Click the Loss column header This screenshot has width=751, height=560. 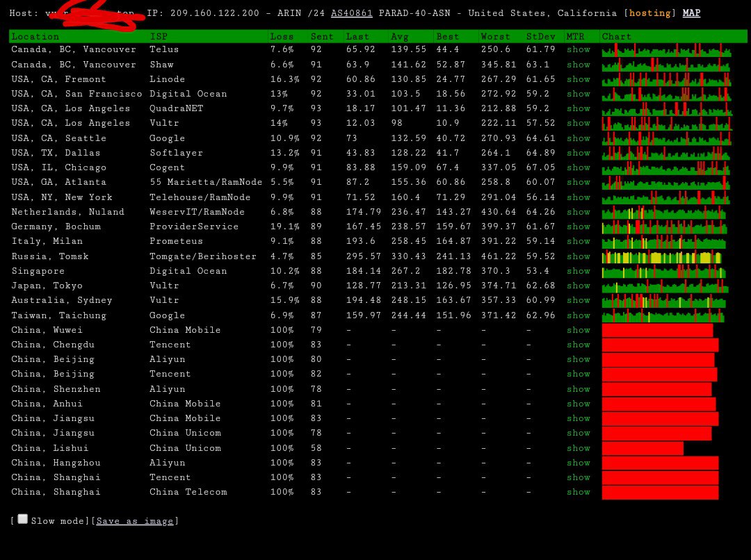click(282, 36)
